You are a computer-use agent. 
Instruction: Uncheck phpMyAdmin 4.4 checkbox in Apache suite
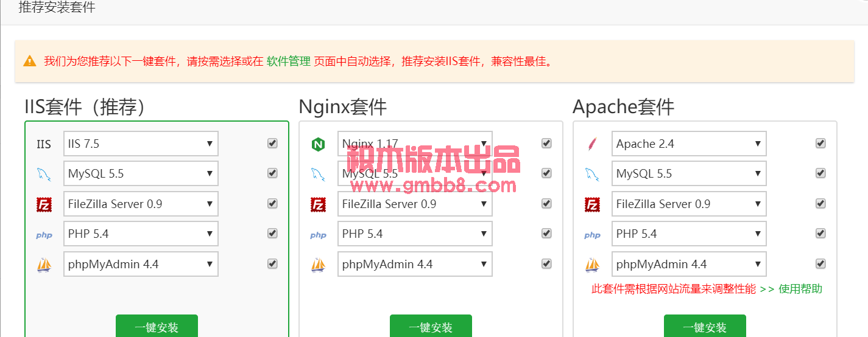tap(820, 263)
